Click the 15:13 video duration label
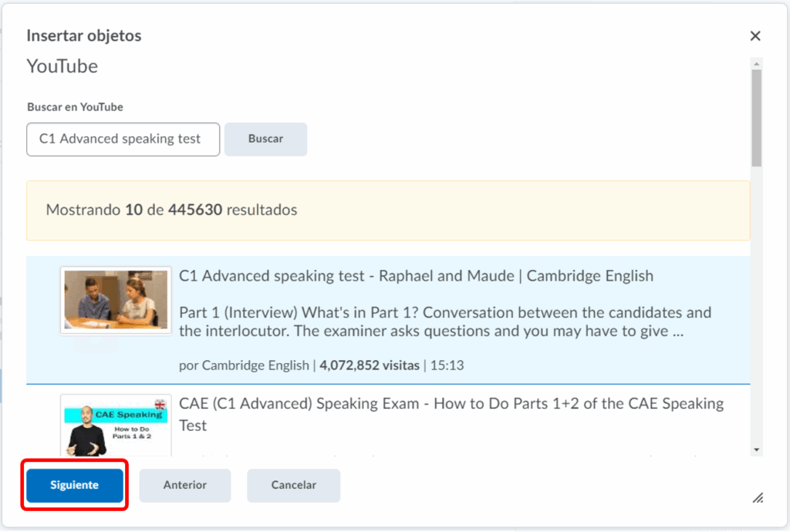 click(447, 365)
